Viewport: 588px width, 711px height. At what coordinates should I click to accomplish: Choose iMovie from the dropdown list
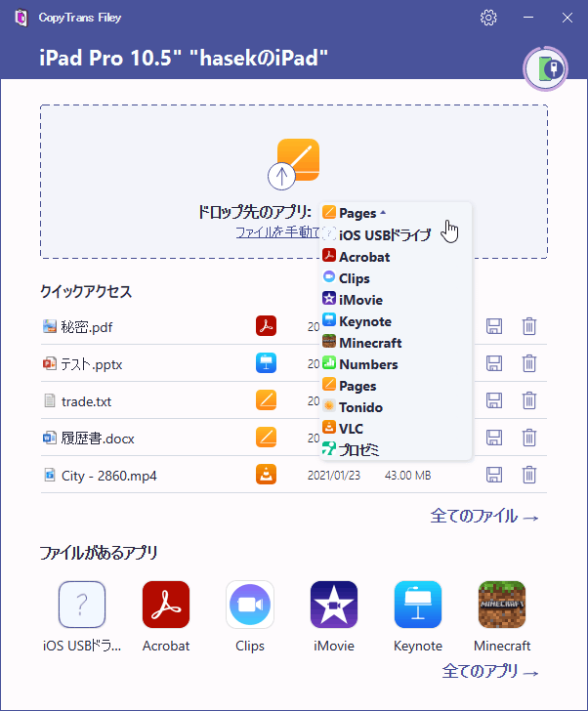[x=353, y=300]
